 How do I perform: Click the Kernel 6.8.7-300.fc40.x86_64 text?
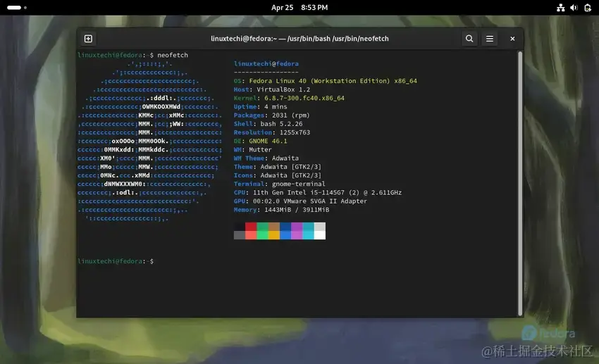pos(289,98)
